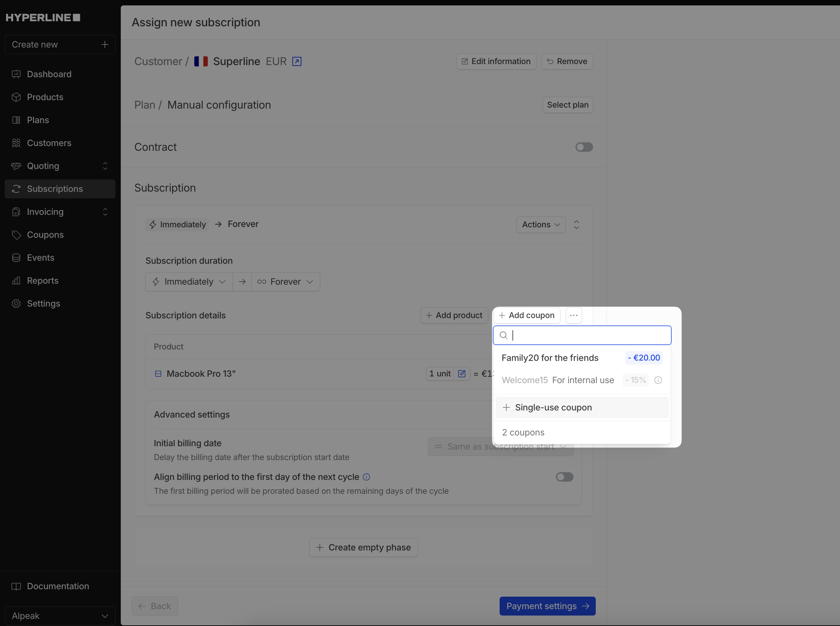Image resolution: width=840 pixels, height=626 pixels.
Task: Click the info icon by Align billing period
Action: click(366, 477)
